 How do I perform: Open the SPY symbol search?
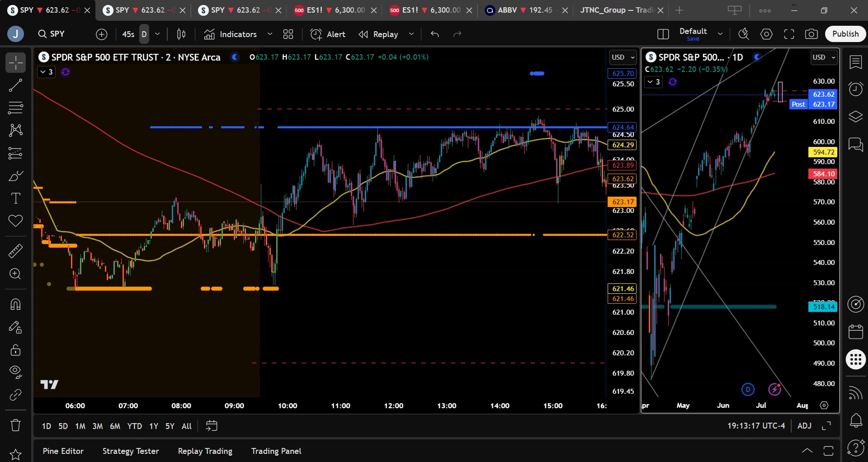click(52, 34)
